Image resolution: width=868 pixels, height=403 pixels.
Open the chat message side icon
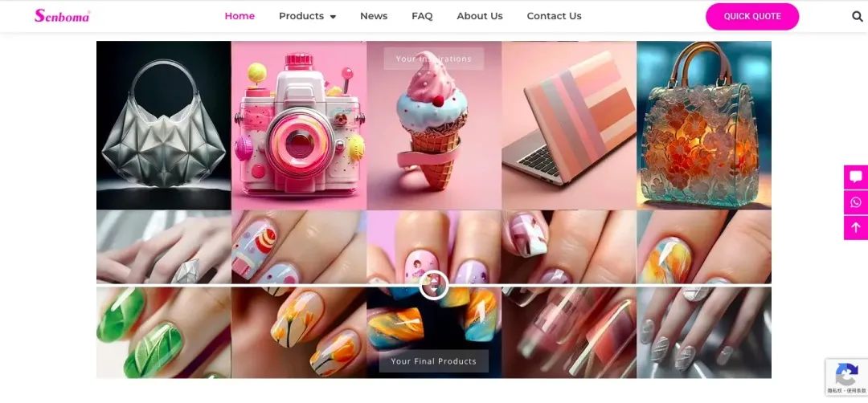pos(856,177)
